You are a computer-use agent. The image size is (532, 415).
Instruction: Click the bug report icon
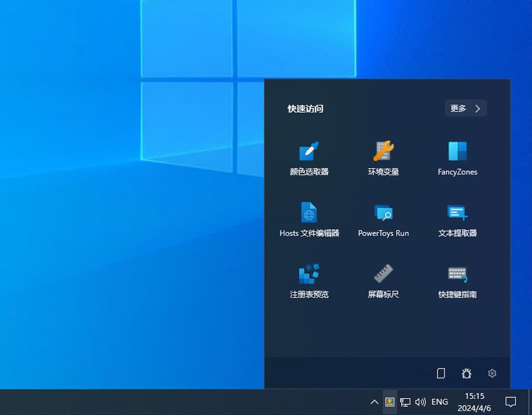point(466,373)
